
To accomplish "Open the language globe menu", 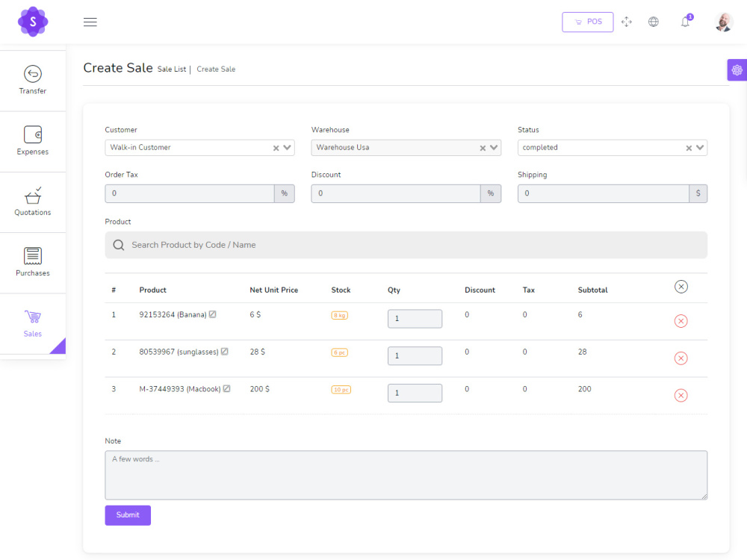I will [654, 22].
